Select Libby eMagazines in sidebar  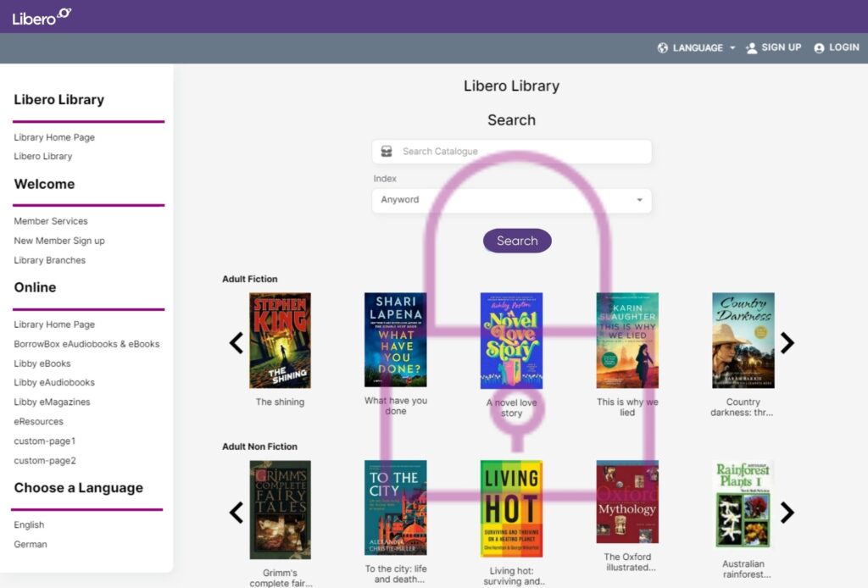[x=52, y=402]
